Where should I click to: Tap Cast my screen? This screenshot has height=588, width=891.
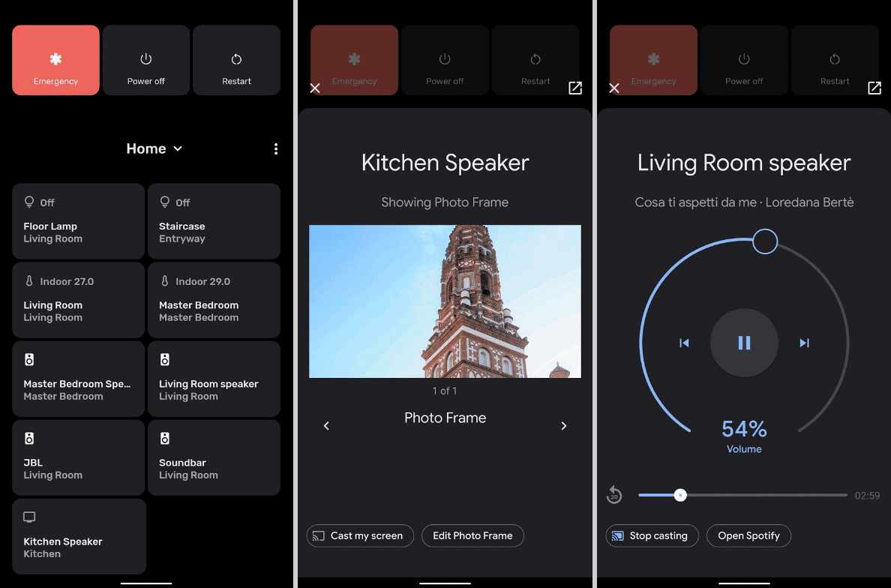360,535
